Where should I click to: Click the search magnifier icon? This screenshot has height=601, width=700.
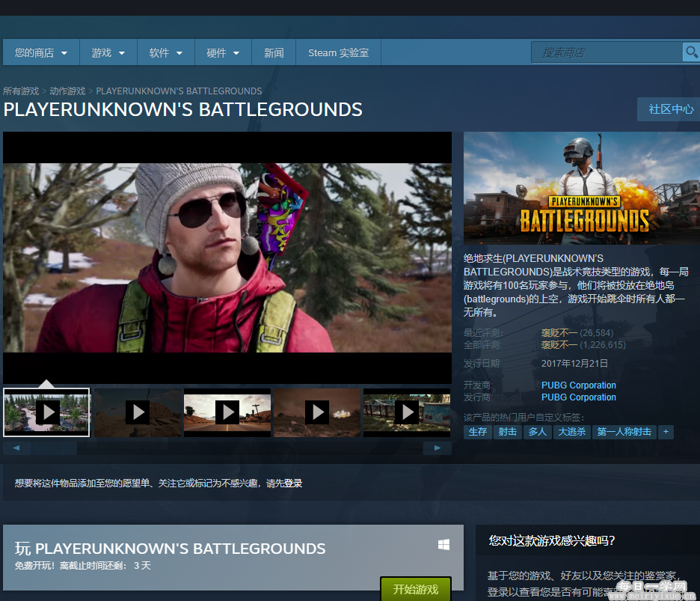(691, 52)
